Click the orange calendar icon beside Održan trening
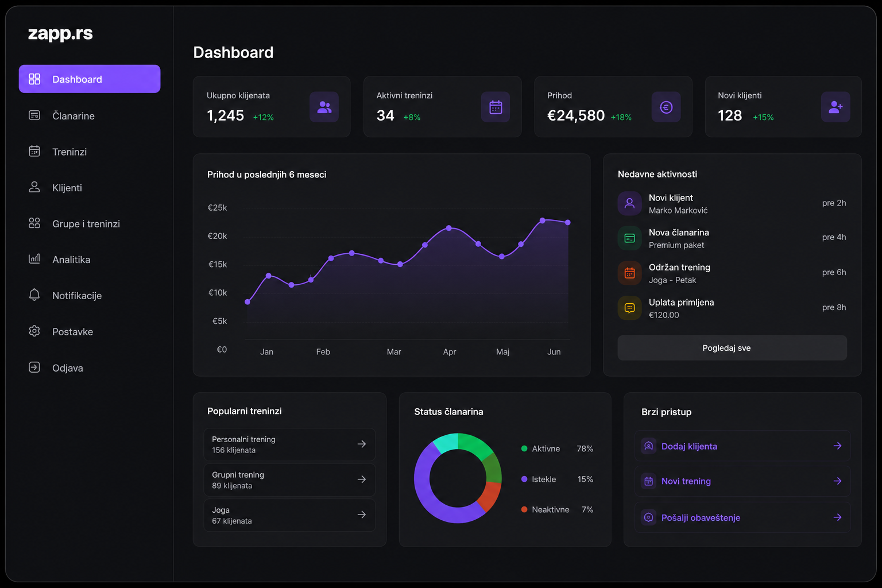This screenshot has height=588, width=882. [629, 273]
